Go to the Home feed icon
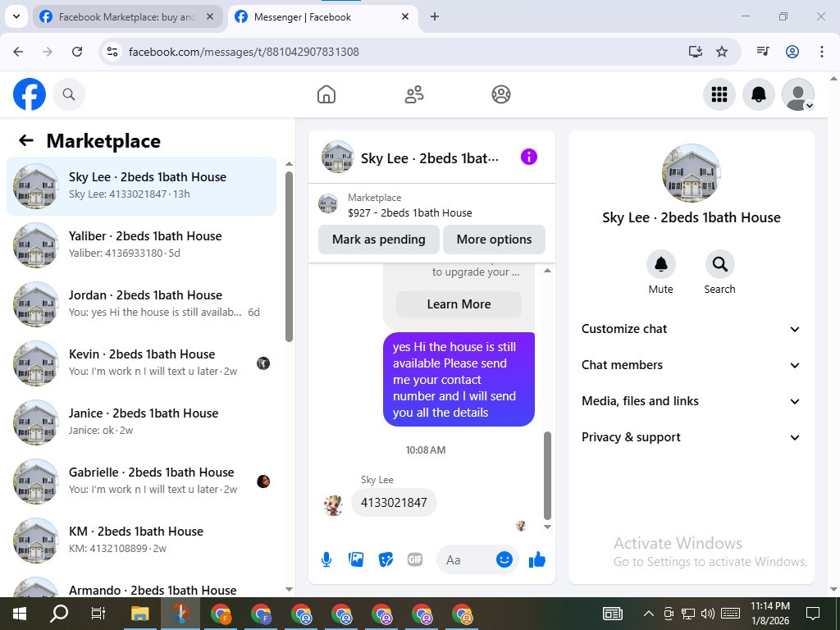The width and height of the screenshot is (840, 630). (x=326, y=94)
